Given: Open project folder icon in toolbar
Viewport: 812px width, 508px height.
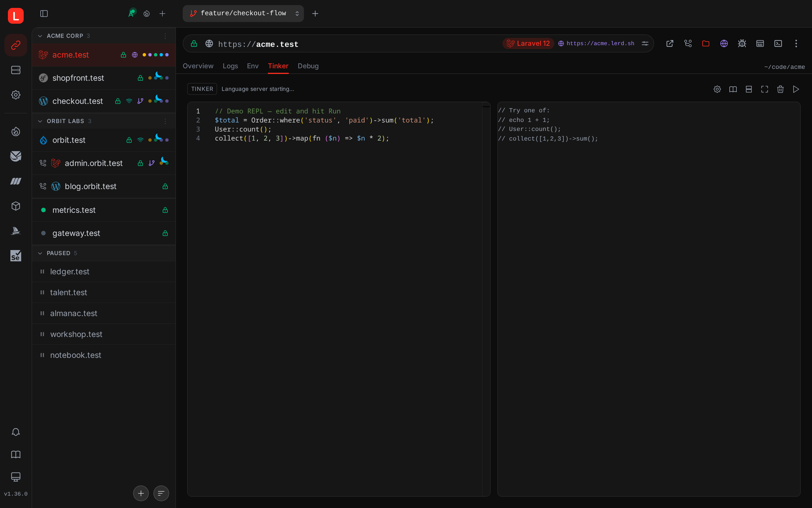Looking at the screenshot, I should [x=706, y=43].
